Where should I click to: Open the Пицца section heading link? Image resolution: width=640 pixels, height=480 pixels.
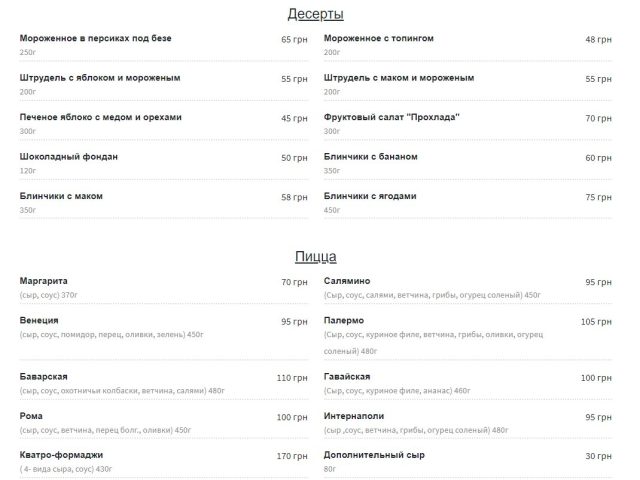(x=316, y=256)
